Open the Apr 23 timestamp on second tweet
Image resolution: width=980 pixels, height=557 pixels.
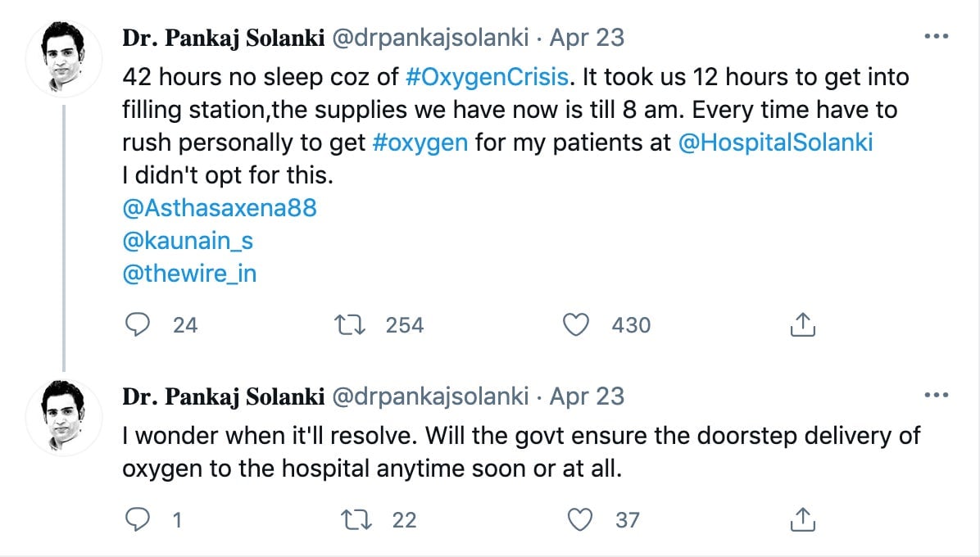587,396
